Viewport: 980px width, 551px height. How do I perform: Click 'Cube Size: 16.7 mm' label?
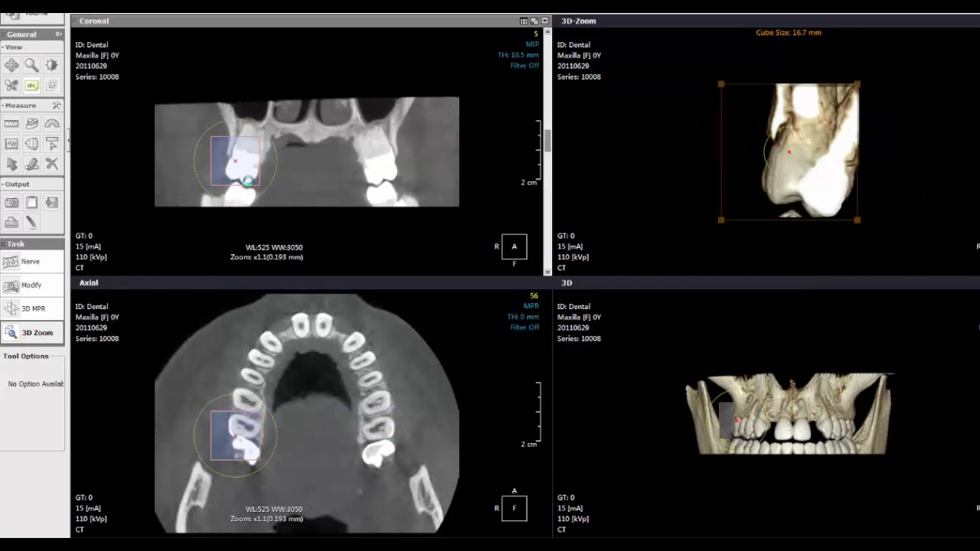coord(789,33)
